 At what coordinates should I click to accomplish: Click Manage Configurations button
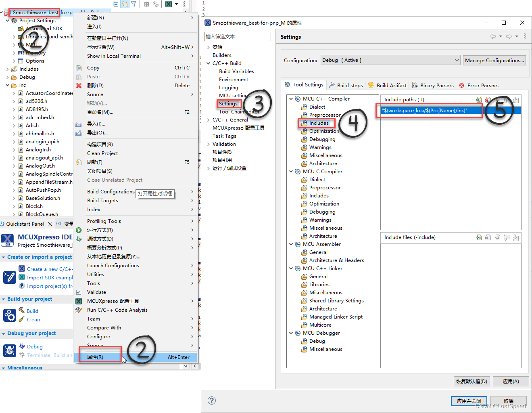pyautogui.click(x=494, y=60)
